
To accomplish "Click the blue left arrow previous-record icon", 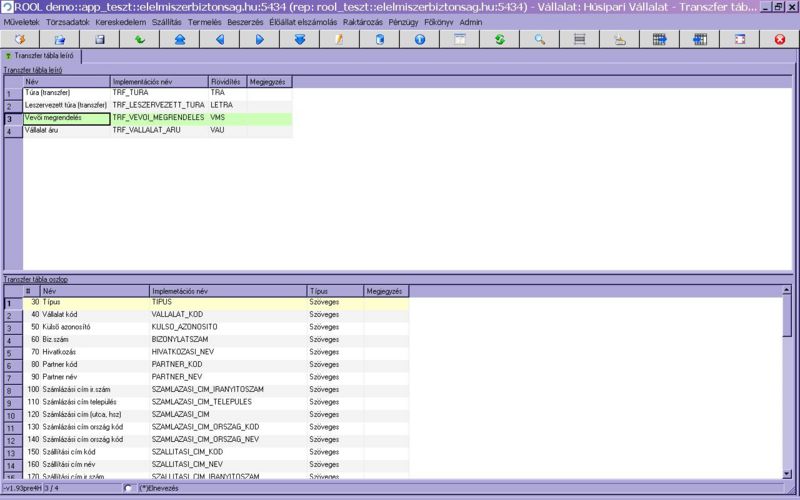I will 220,39.
